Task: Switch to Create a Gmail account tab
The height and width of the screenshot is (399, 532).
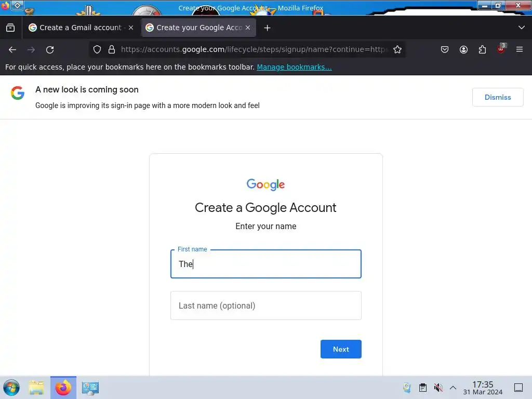Action: click(82, 28)
